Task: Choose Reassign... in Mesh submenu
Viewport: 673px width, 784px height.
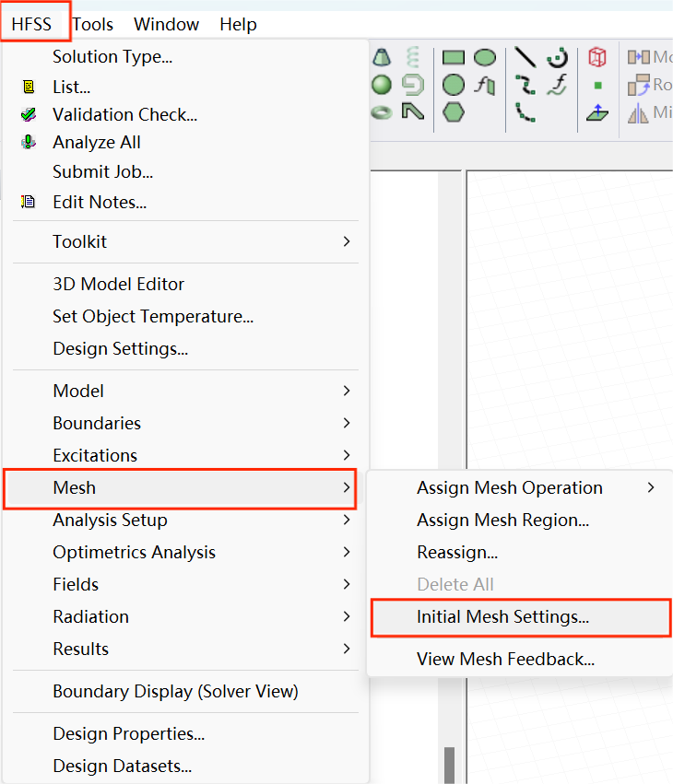Action: click(457, 552)
